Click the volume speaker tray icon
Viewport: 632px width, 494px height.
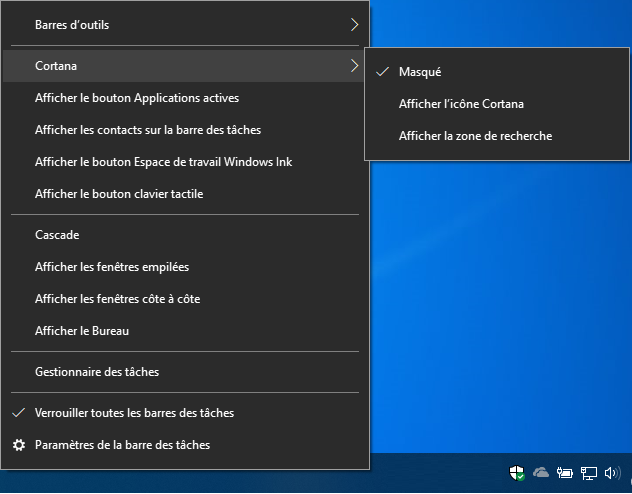(613, 473)
